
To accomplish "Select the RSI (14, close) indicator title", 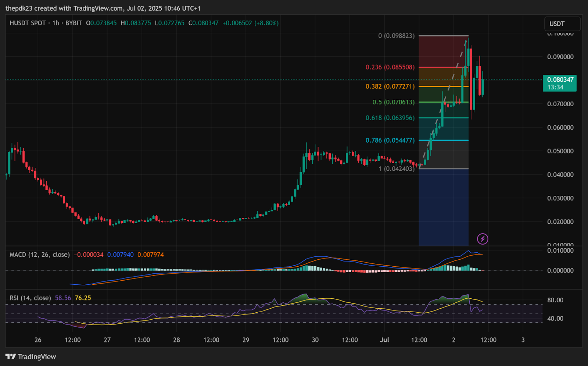I will 30,298.
